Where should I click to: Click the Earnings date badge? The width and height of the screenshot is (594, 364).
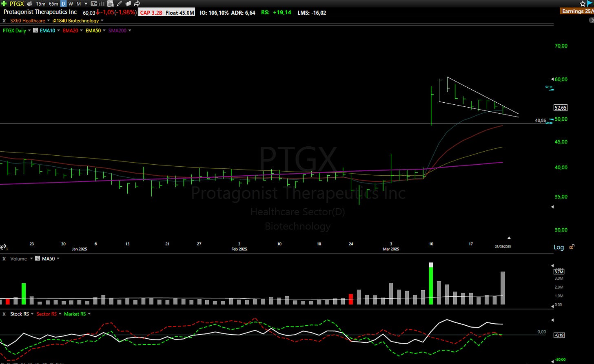(577, 11)
